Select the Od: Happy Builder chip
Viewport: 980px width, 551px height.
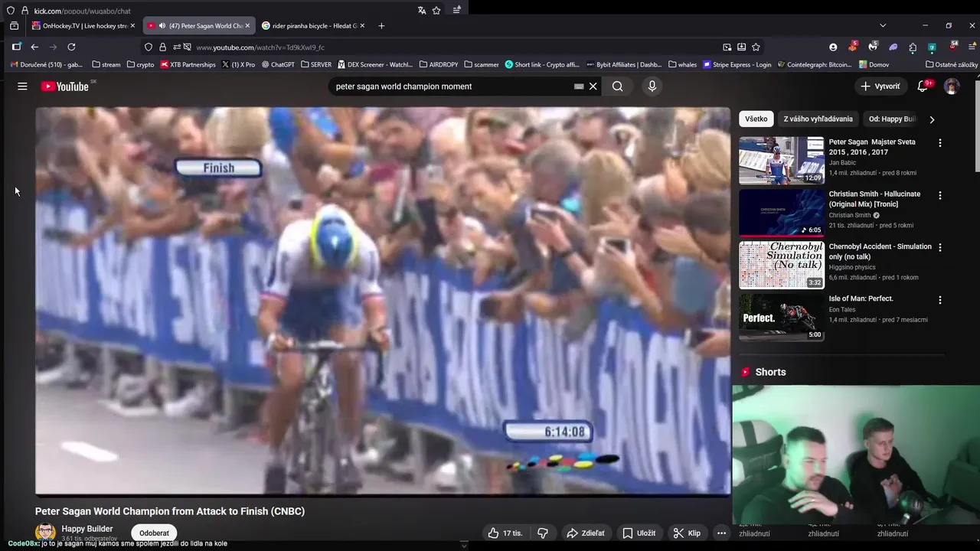(x=892, y=119)
